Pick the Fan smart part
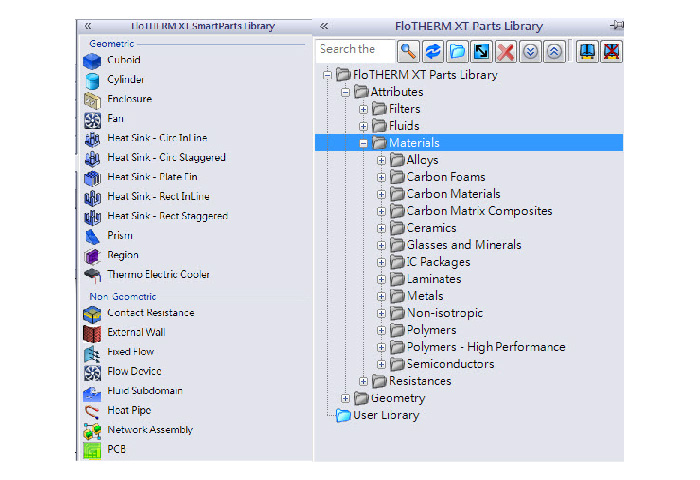This screenshot has width=700, height=480. click(115, 118)
